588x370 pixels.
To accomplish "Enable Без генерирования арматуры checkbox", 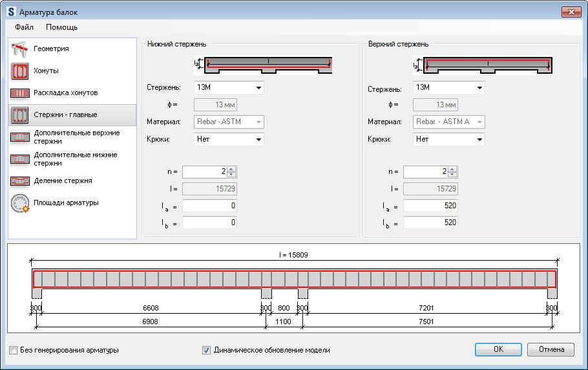I will pos(13,350).
